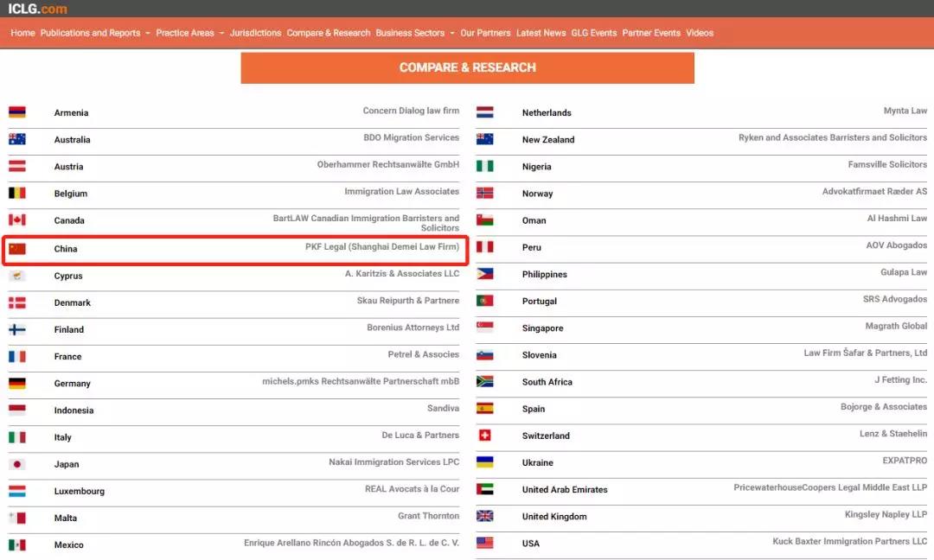Open the PKF Legal (Shanghai Demei Law Firm) link
Image resolution: width=934 pixels, height=560 pixels.
[x=381, y=247]
